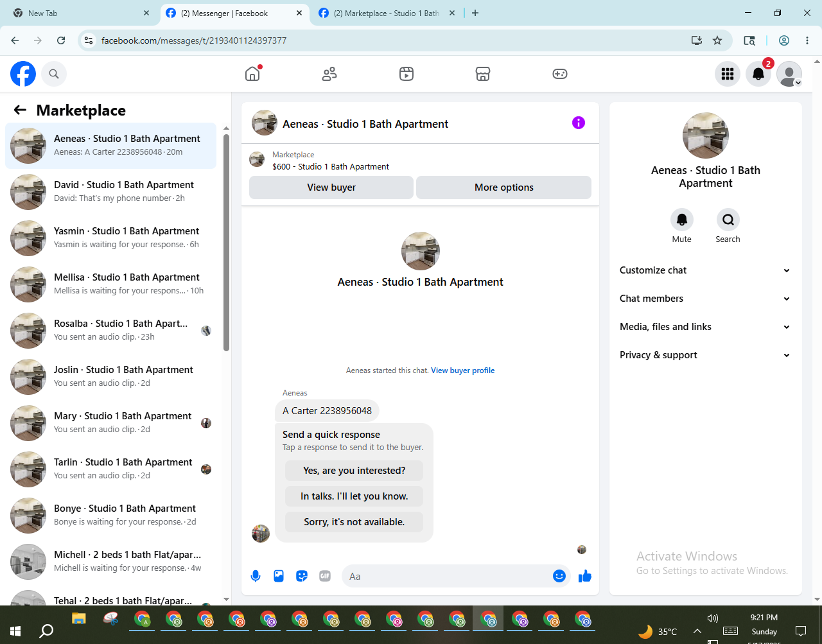Open File Explorer on taskbar
Image resolution: width=822 pixels, height=644 pixels.
(78, 619)
